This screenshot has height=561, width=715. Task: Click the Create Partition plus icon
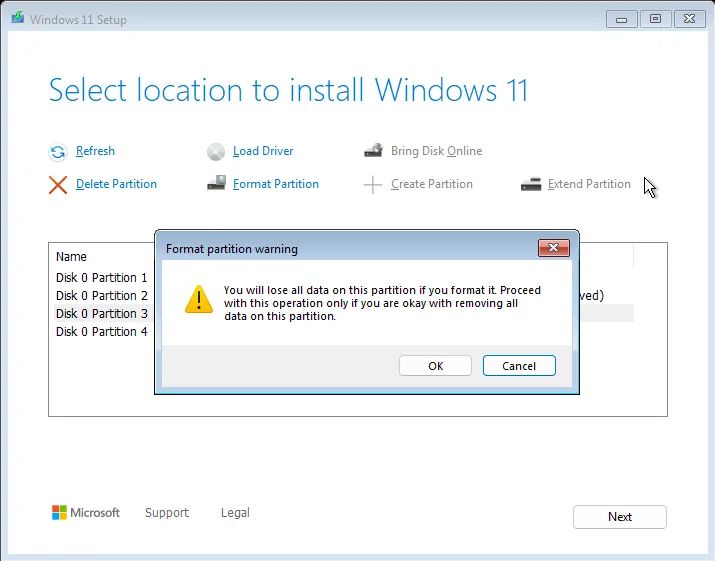click(x=373, y=184)
